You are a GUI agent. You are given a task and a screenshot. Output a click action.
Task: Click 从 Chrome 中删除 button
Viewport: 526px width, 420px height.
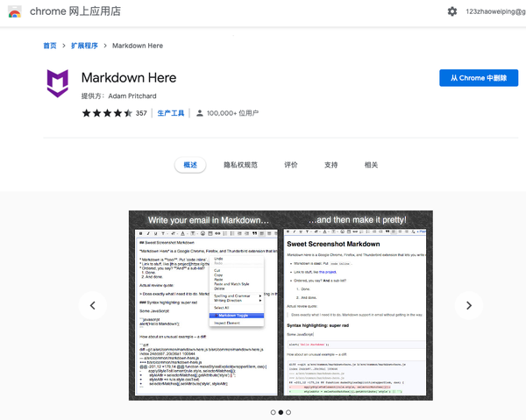click(x=479, y=78)
